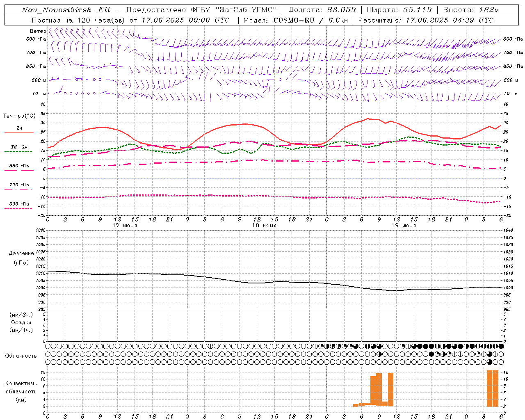Screen dimensions: 525x420
Task: Click the Конвективн. panel label
Action: (x=21, y=383)
